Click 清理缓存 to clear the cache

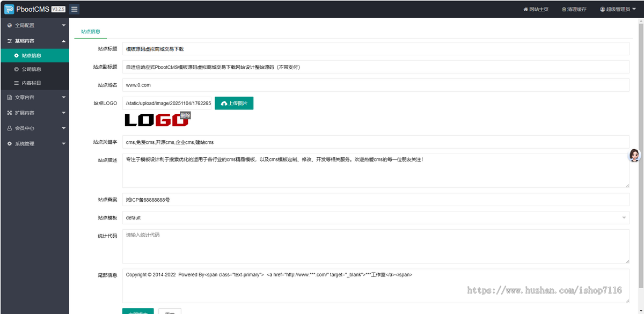[x=574, y=9]
